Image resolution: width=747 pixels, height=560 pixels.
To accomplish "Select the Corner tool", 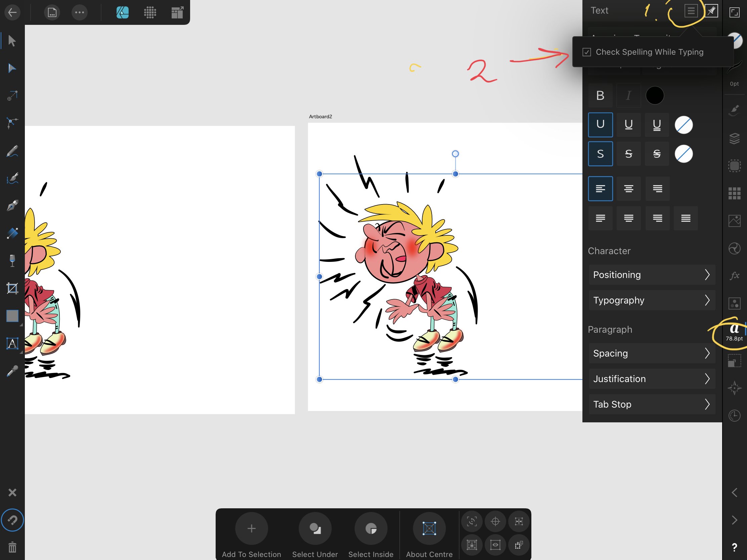I will tap(12, 123).
